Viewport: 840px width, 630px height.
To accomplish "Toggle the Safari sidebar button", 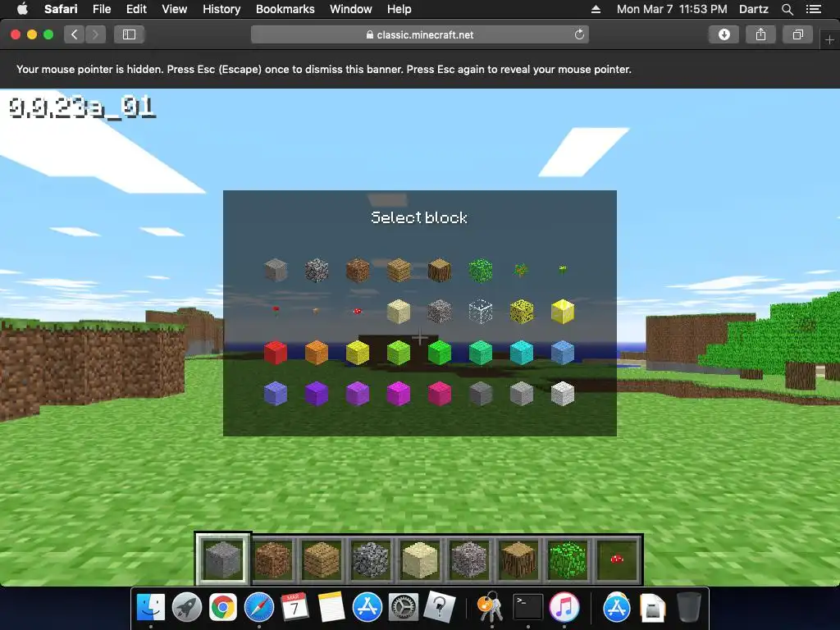I will 129,34.
